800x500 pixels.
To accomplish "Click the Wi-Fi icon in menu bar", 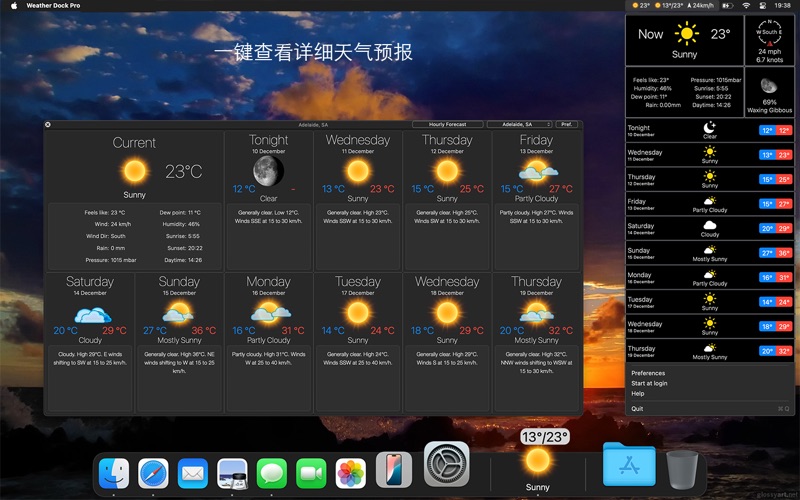I will pos(745,6).
